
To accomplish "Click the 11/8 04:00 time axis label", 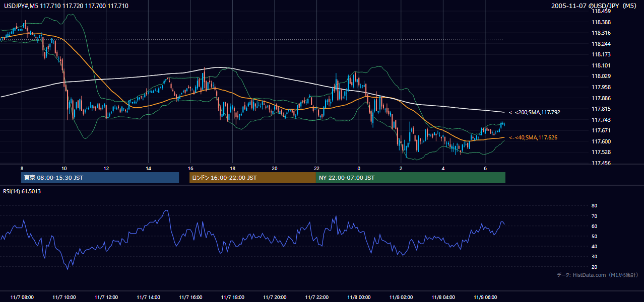I will click(x=443, y=297).
